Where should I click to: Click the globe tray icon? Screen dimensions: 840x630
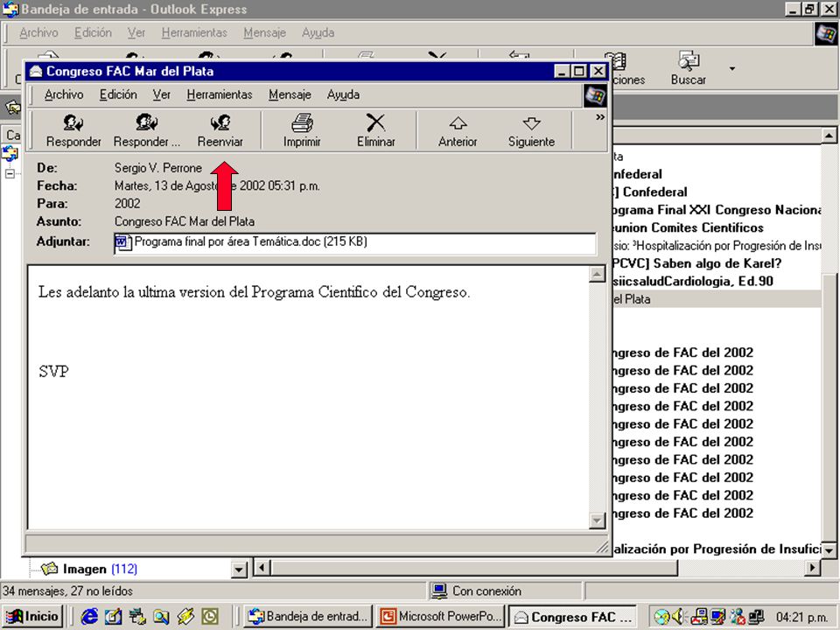pyautogui.click(x=661, y=617)
